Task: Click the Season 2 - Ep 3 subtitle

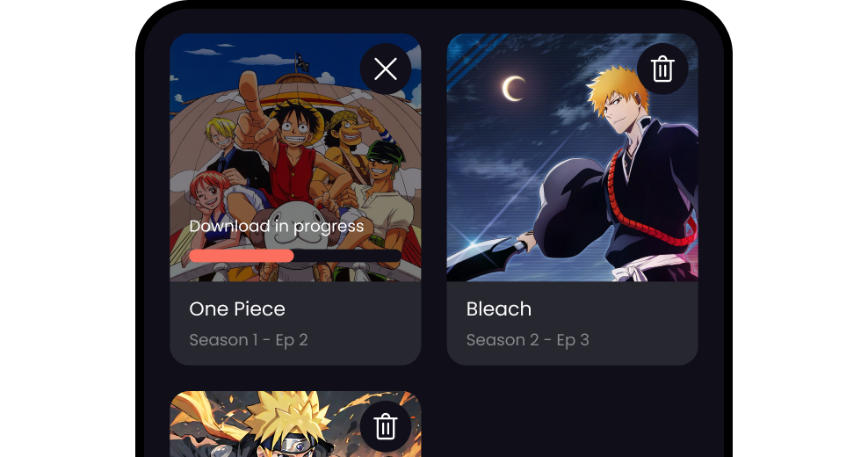Action: click(527, 339)
